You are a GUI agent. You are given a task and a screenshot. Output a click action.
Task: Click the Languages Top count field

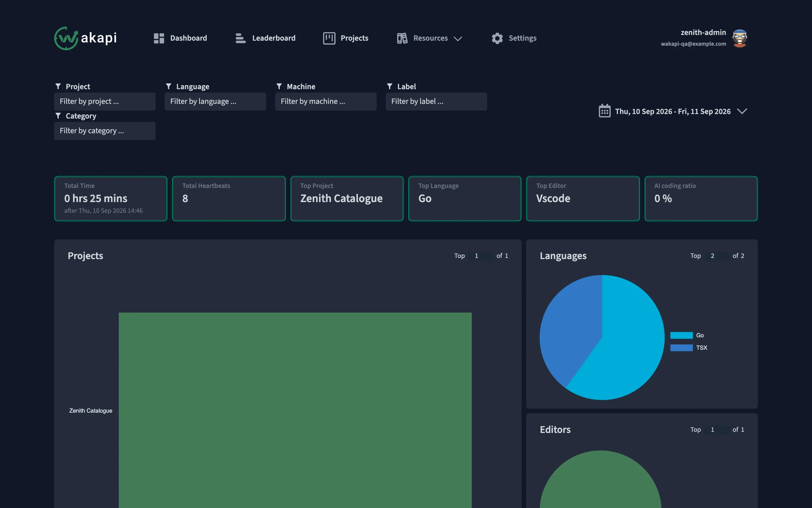[717, 256]
